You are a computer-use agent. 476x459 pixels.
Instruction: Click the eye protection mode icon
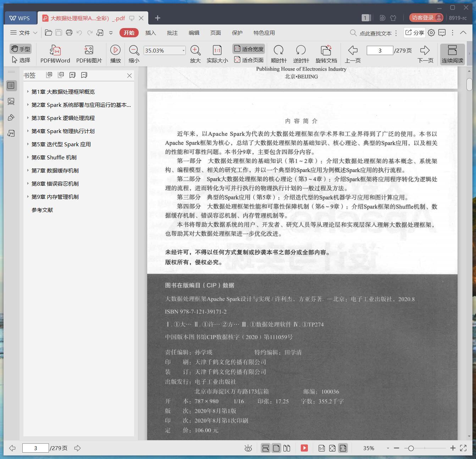248,448
